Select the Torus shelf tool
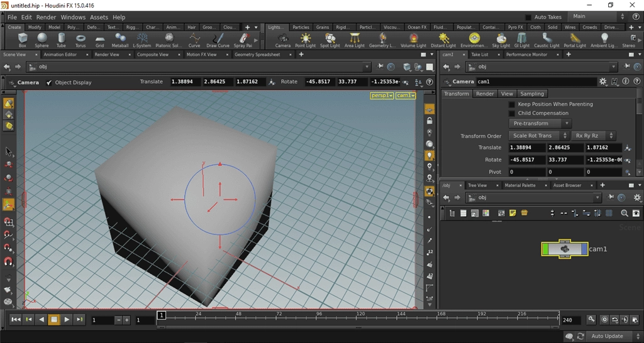The width and height of the screenshot is (644, 343). click(x=80, y=40)
